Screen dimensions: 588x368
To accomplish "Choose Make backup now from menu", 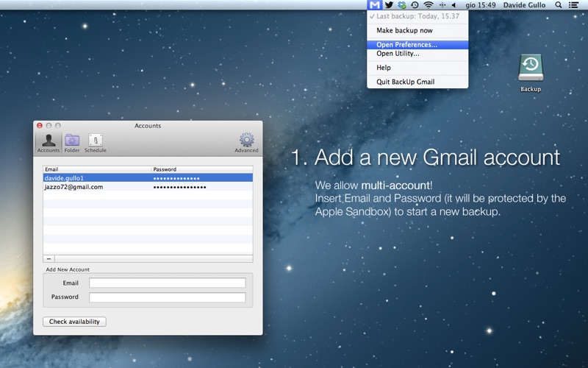I will [x=417, y=30].
